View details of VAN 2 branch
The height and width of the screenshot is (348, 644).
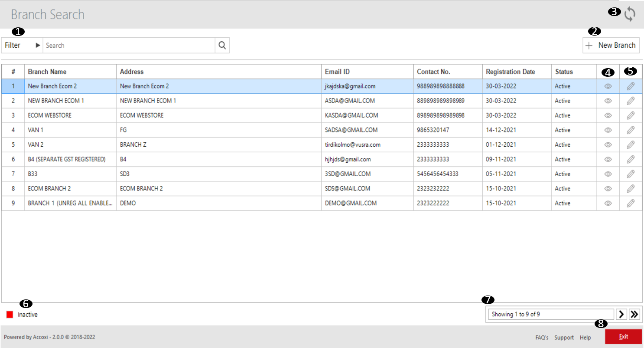(x=608, y=144)
